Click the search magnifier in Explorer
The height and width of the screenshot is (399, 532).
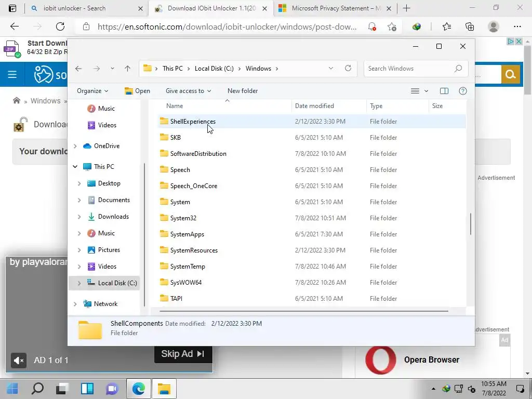click(458, 69)
